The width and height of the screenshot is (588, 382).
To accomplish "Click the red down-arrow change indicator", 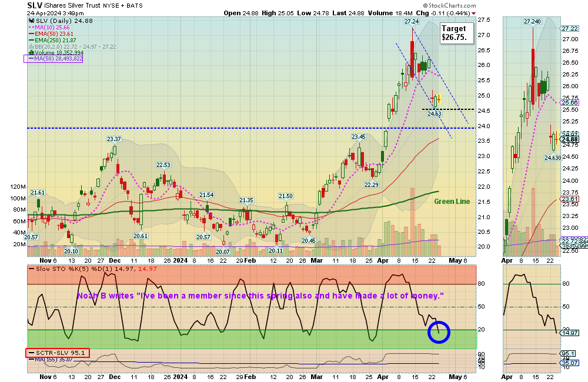I will (473, 13).
